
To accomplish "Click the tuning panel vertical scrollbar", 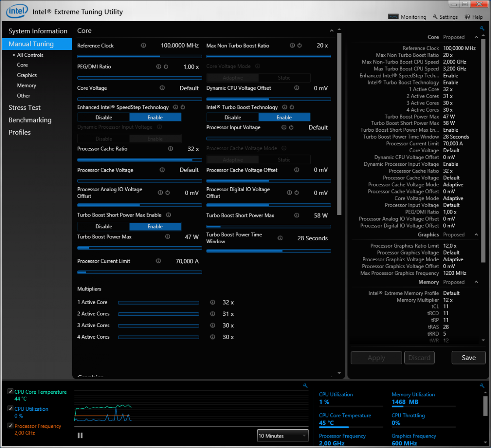I will coord(339,123).
